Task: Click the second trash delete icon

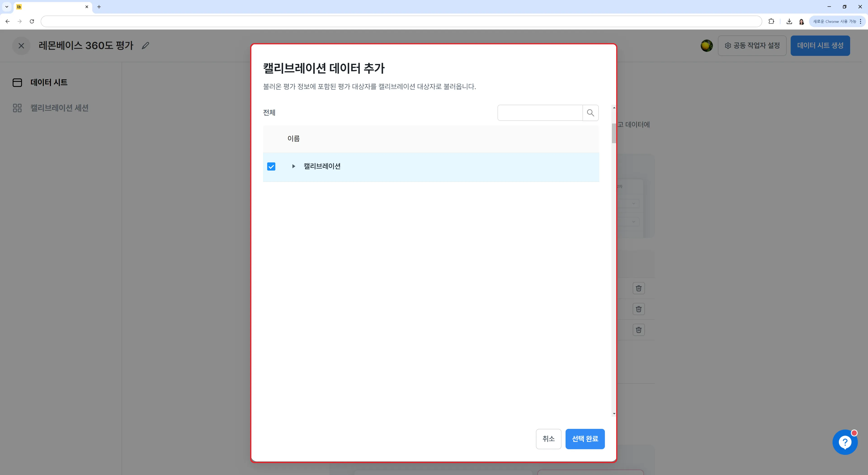Action: (x=639, y=309)
